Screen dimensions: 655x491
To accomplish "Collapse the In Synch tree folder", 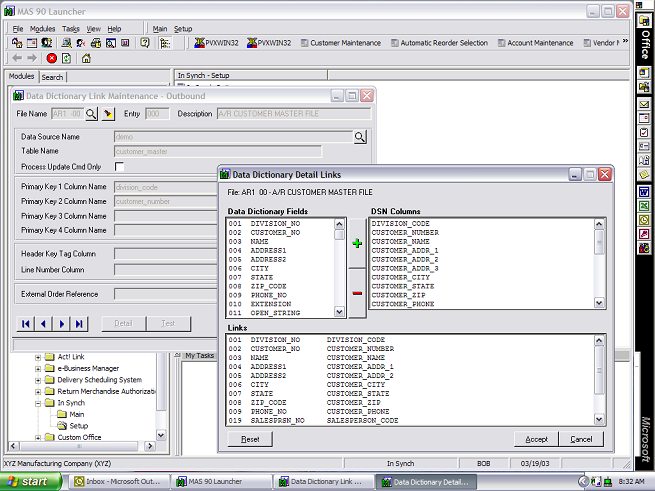I will click(38, 403).
